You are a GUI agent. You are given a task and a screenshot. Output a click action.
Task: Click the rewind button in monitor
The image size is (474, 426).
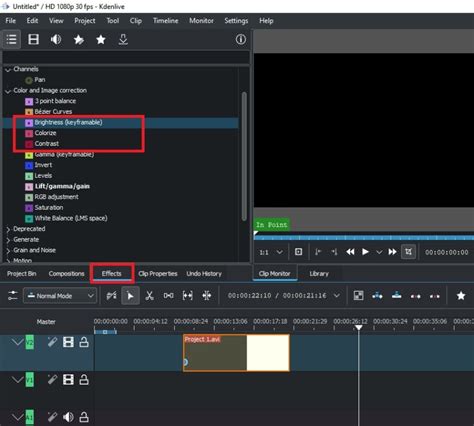click(x=350, y=252)
